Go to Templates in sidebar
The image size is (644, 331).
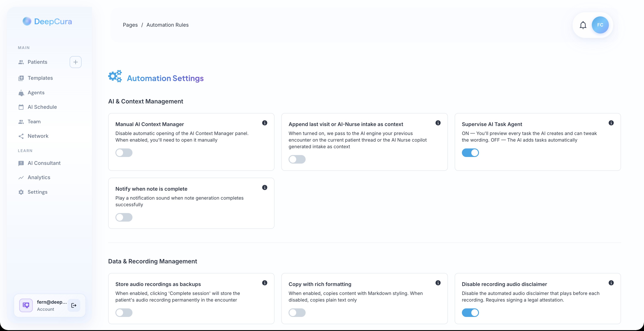pyautogui.click(x=40, y=78)
